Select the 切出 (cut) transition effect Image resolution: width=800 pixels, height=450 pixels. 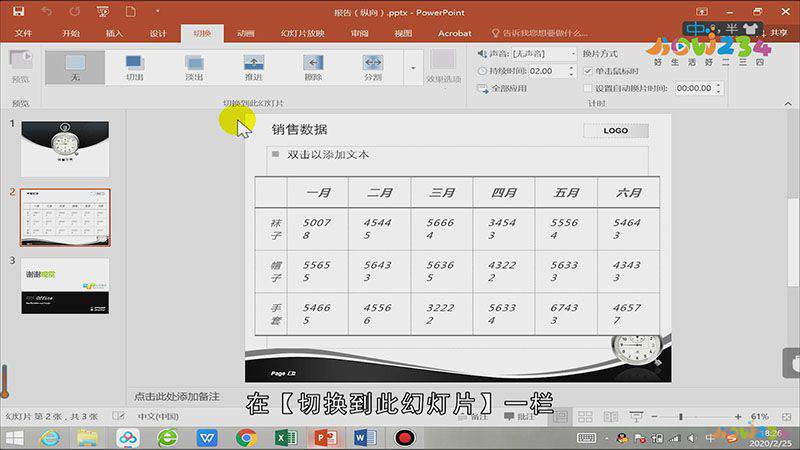point(135,67)
